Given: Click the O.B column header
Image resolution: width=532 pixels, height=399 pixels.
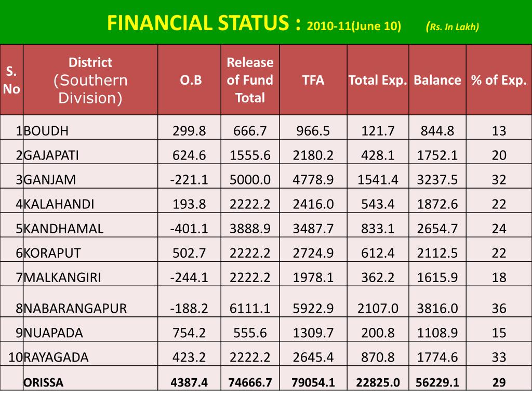Looking at the screenshot, I should 191,80.
